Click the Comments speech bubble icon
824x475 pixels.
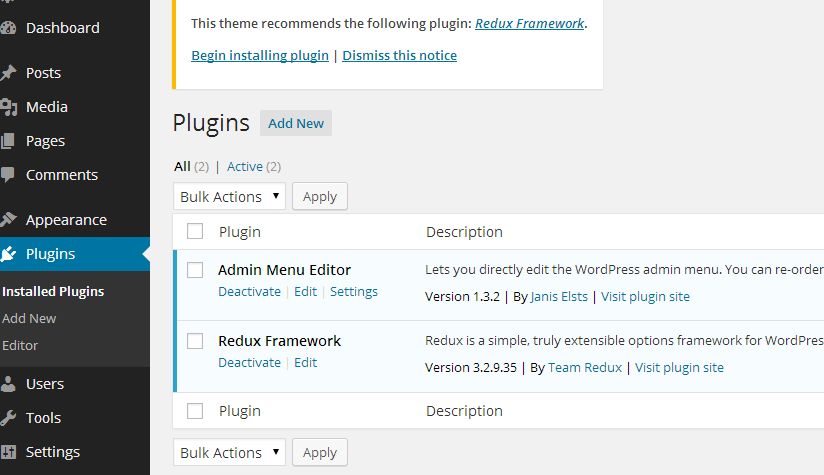pyautogui.click(x=8, y=175)
